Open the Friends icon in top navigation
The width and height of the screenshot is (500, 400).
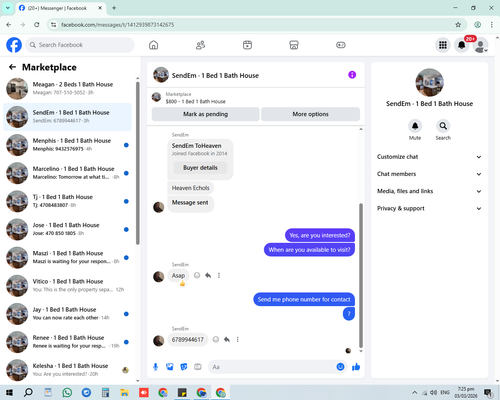[200, 45]
